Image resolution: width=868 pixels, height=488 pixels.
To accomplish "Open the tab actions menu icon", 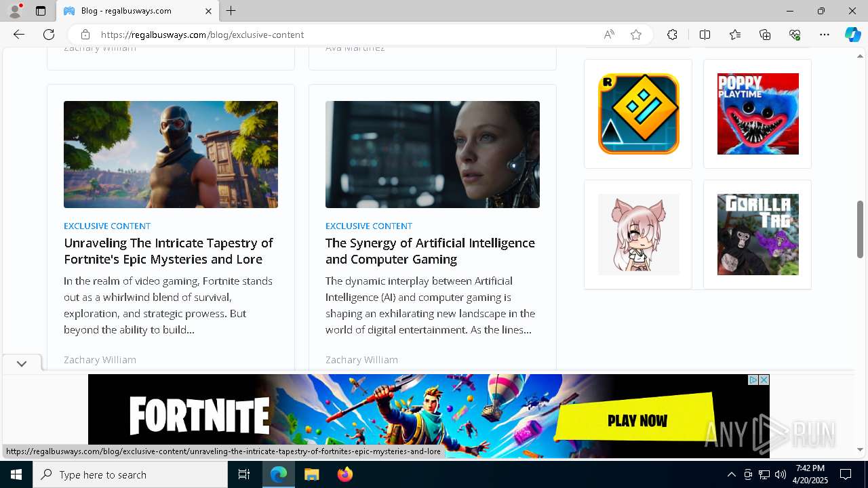I will (41, 11).
